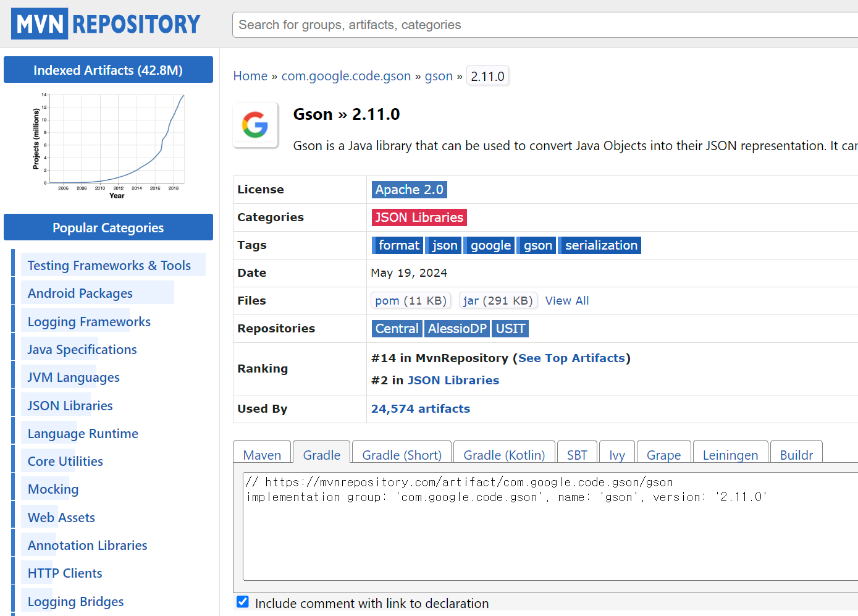The width and height of the screenshot is (858, 616).
Task: Open Testing Frameworks & Tools category
Action: click(x=109, y=265)
